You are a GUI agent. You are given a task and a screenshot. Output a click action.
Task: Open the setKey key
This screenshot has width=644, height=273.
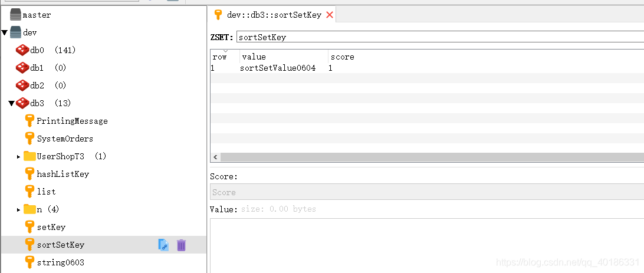point(51,227)
